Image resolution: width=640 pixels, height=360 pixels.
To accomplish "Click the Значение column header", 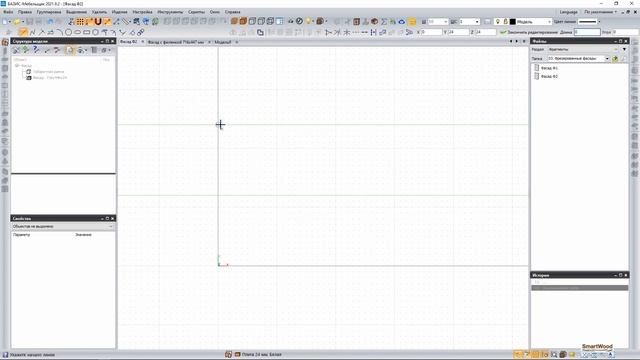I will 83,235.
